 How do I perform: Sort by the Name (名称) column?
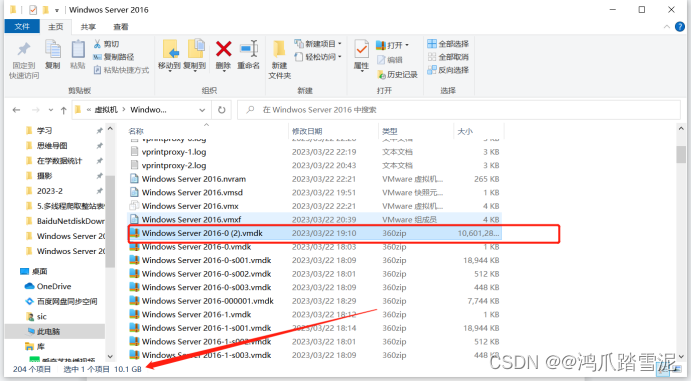click(136, 131)
